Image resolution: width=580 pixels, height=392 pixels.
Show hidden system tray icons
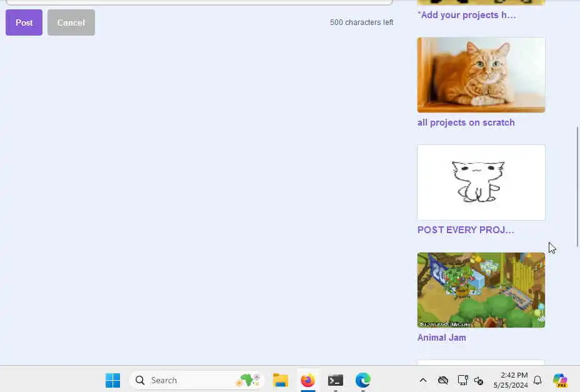point(423,380)
